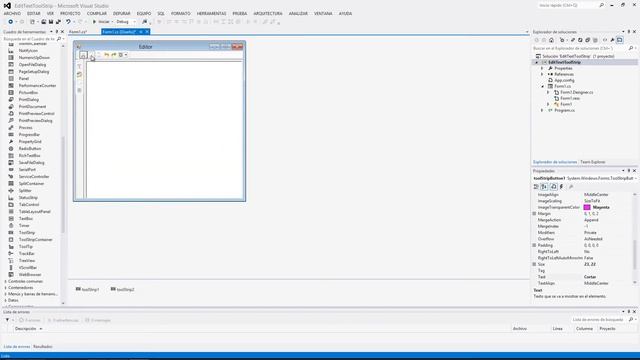Expand the Datos toolbox group

[5, 300]
